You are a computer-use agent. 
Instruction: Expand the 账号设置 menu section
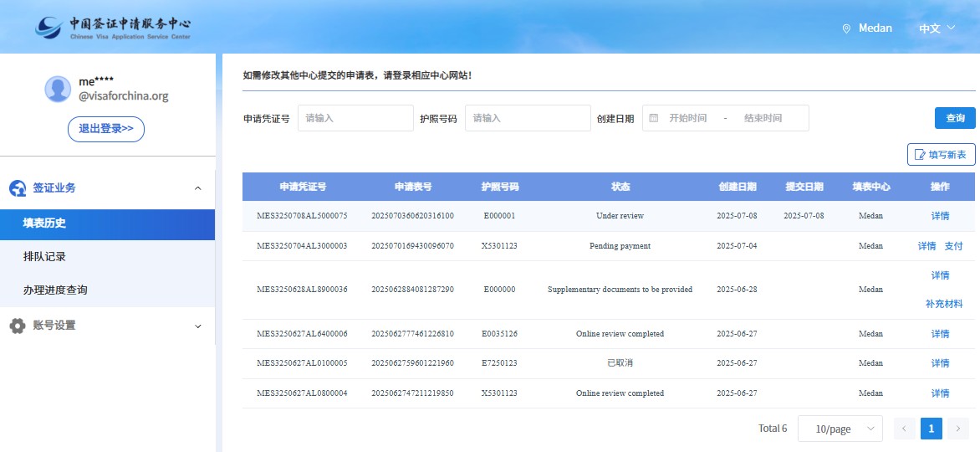point(197,326)
